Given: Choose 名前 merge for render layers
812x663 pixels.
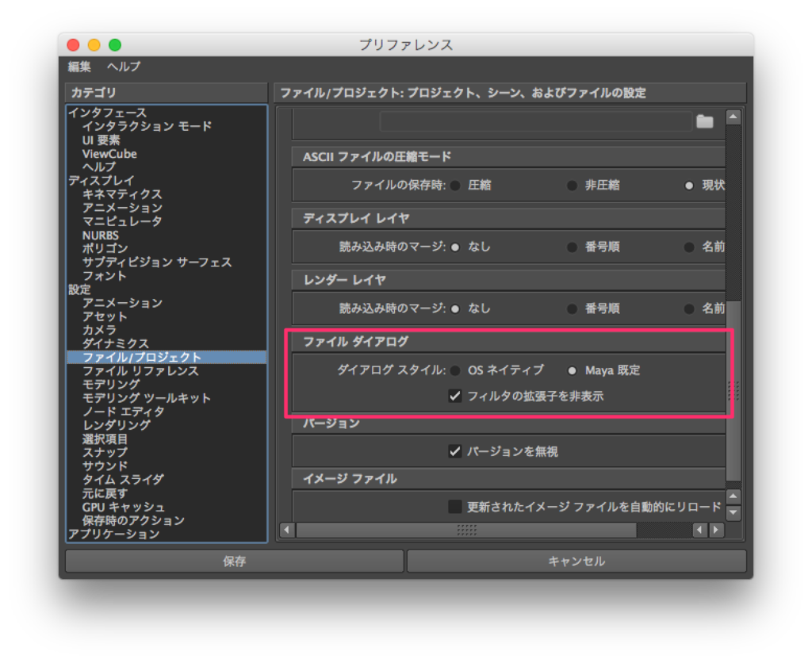Looking at the screenshot, I should (x=688, y=309).
